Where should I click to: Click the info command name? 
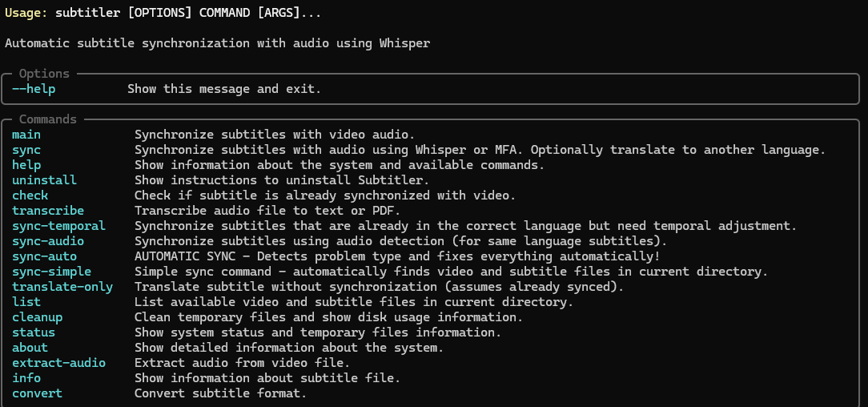[x=26, y=378]
